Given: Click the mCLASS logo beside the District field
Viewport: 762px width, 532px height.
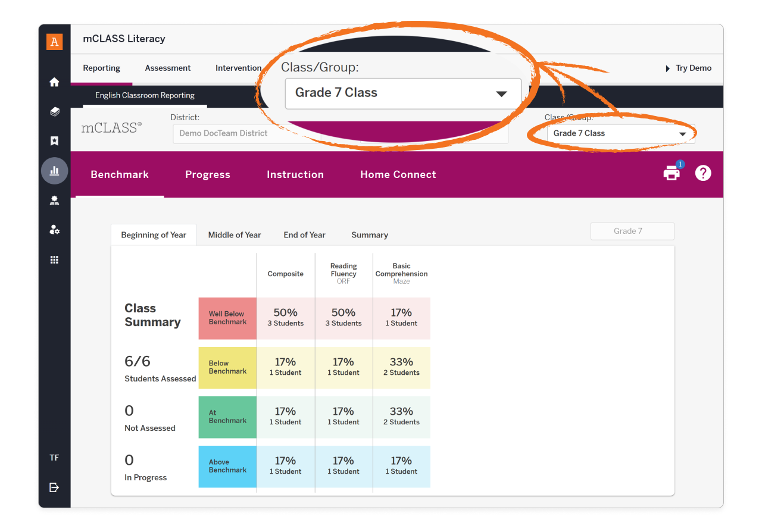Looking at the screenshot, I should click(x=112, y=127).
